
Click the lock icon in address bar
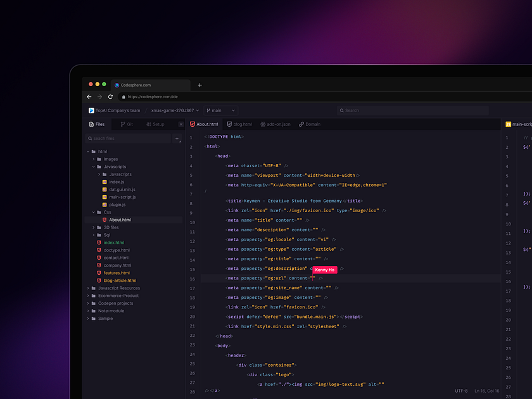[123, 97]
